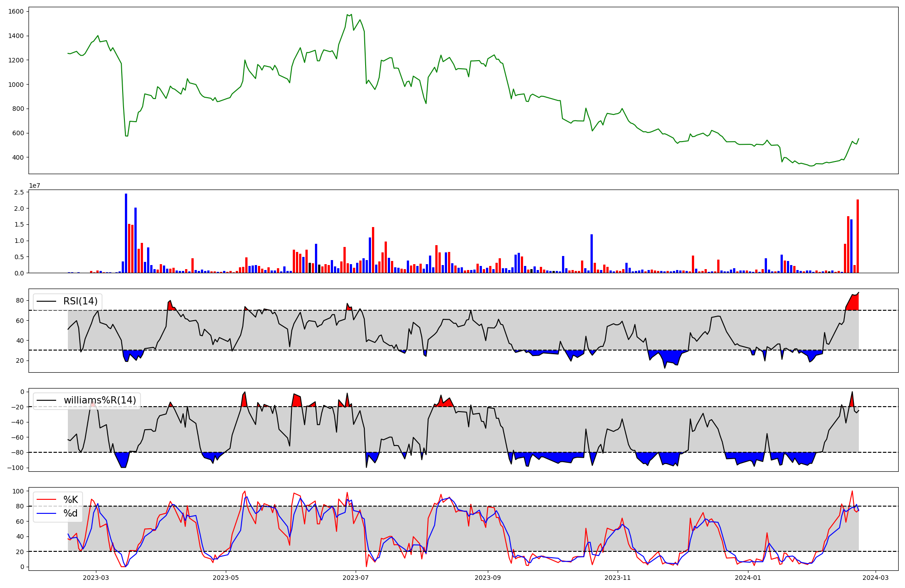905x588 pixels.
Task: Click the %d legend entry text
Action: [71, 513]
